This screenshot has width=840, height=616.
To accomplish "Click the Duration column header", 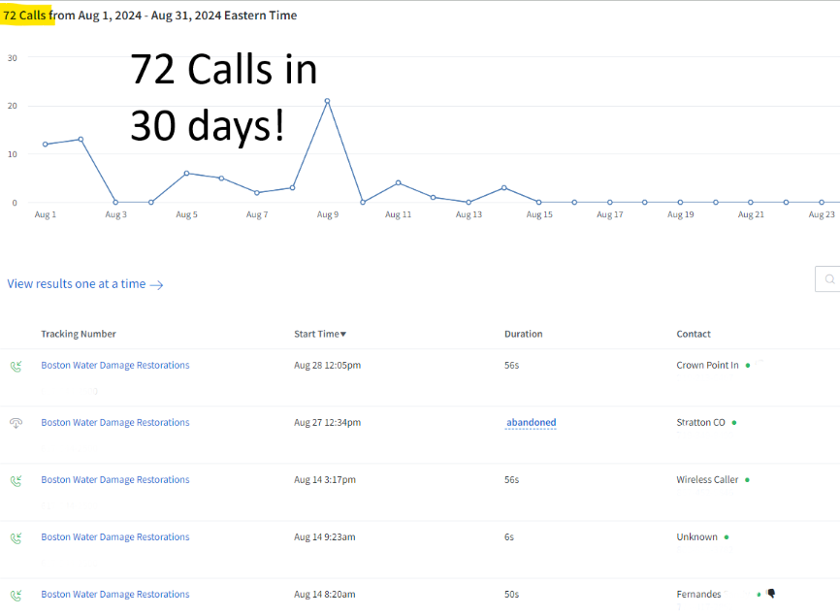I will point(524,334).
